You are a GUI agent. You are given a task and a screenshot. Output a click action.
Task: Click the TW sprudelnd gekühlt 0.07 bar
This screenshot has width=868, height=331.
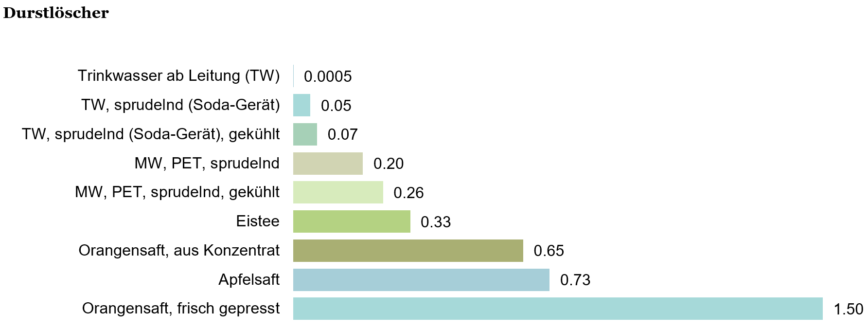[305, 134]
